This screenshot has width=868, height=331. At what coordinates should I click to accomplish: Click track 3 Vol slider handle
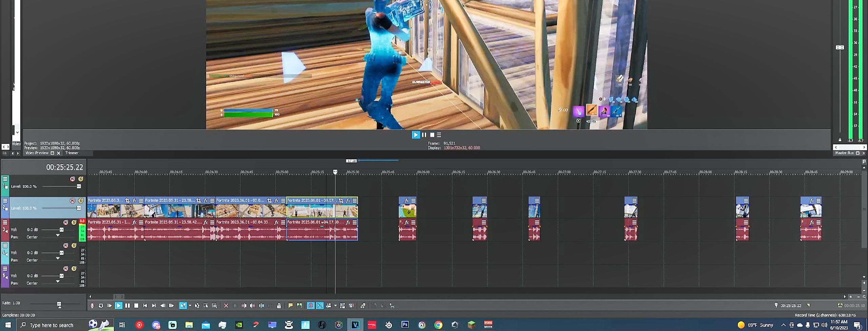pyautogui.click(x=61, y=230)
